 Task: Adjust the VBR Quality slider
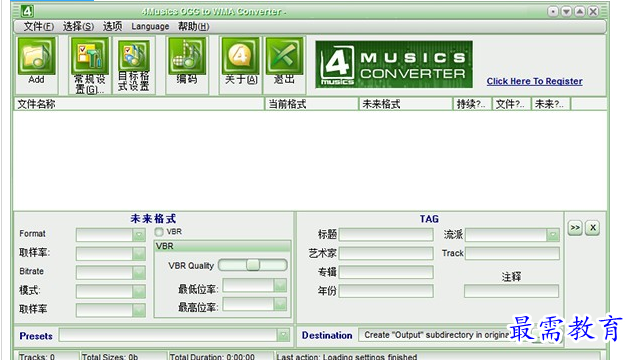(253, 265)
